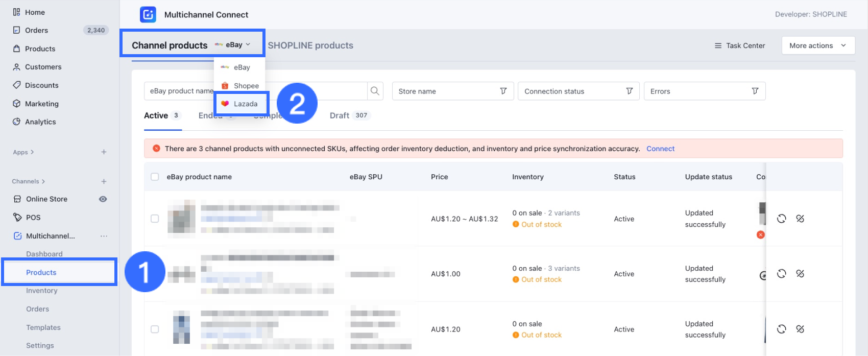The image size is (868, 356).
Task: Expand the Connection status filter
Action: point(578,91)
